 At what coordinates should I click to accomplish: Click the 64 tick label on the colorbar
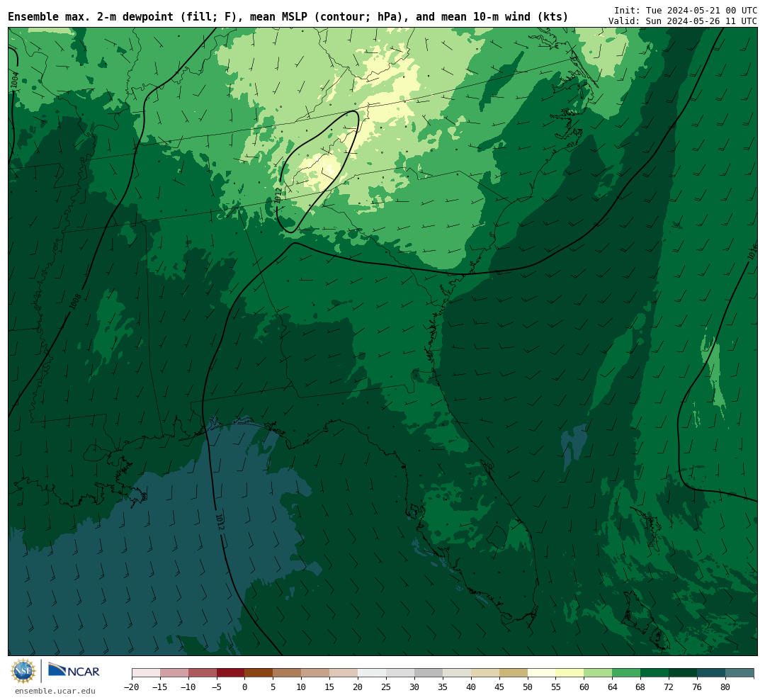612,687
